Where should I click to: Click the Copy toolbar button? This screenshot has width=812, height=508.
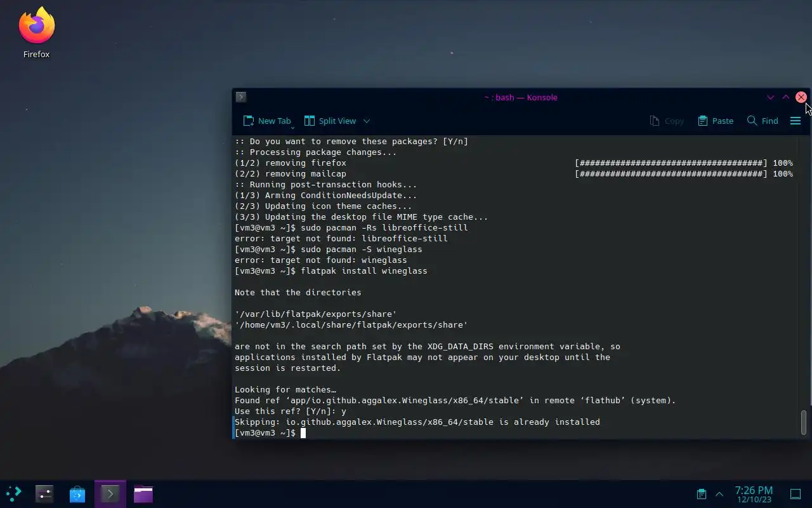coord(667,121)
